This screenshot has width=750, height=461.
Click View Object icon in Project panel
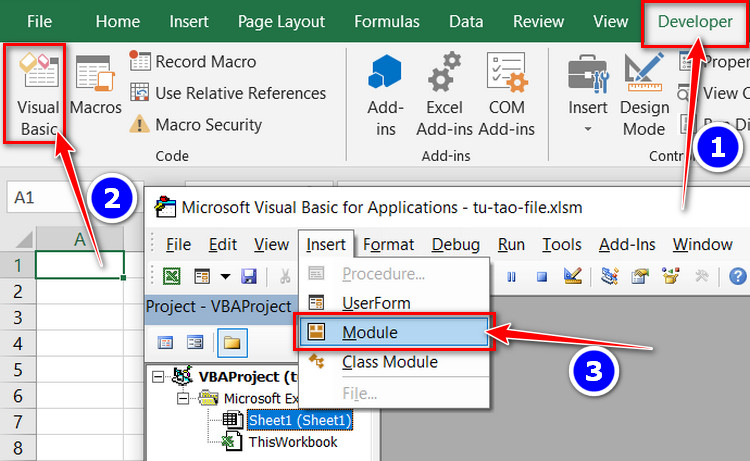tap(195, 342)
